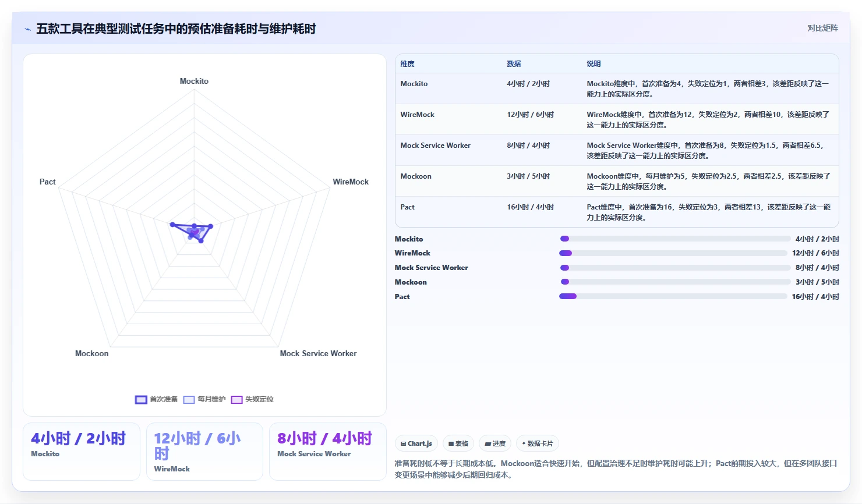Select the Mockito table row name

coord(414,84)
